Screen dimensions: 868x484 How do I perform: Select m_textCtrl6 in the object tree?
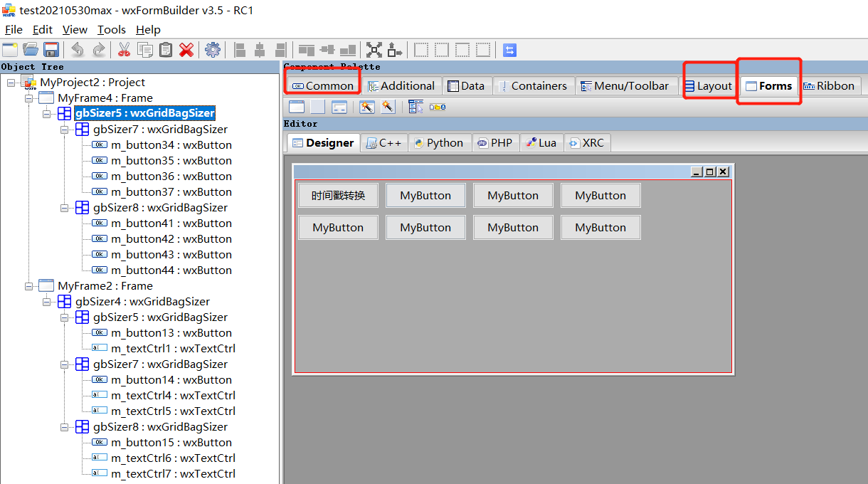pyautogui.click(x=173, y=458)
